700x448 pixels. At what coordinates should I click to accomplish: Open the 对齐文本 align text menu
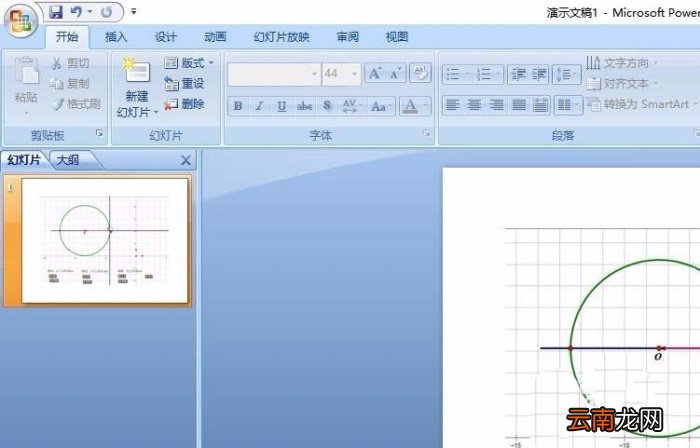point(622,83)
